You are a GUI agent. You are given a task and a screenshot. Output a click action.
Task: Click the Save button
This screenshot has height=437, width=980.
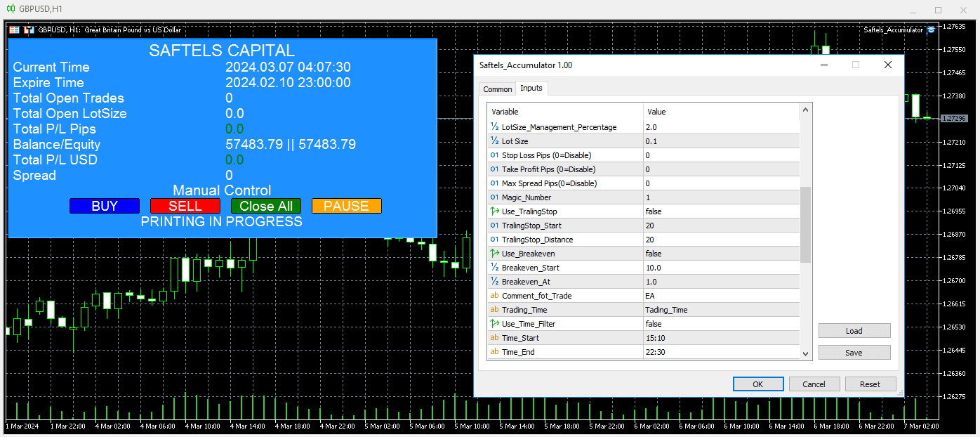(x=854, y=353)
